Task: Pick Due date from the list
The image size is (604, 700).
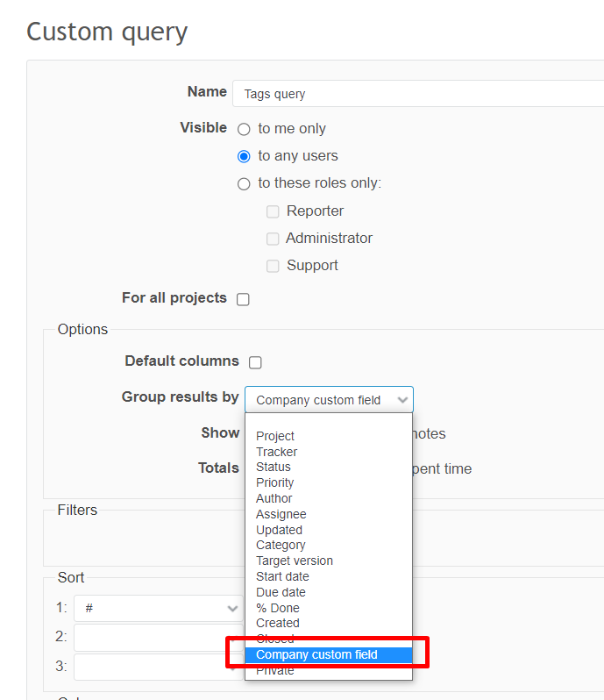Action: click(281, 592)
